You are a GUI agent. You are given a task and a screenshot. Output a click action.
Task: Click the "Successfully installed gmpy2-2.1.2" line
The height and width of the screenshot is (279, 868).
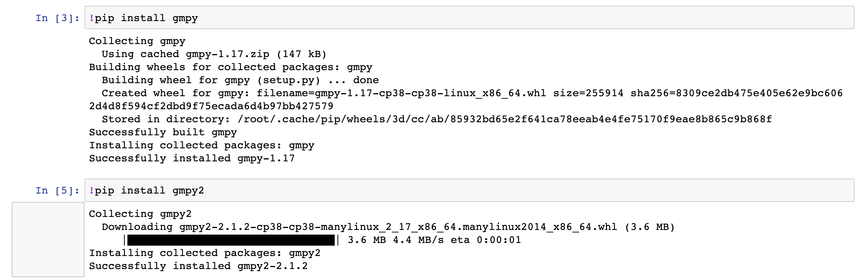click(x=198, y=266)
